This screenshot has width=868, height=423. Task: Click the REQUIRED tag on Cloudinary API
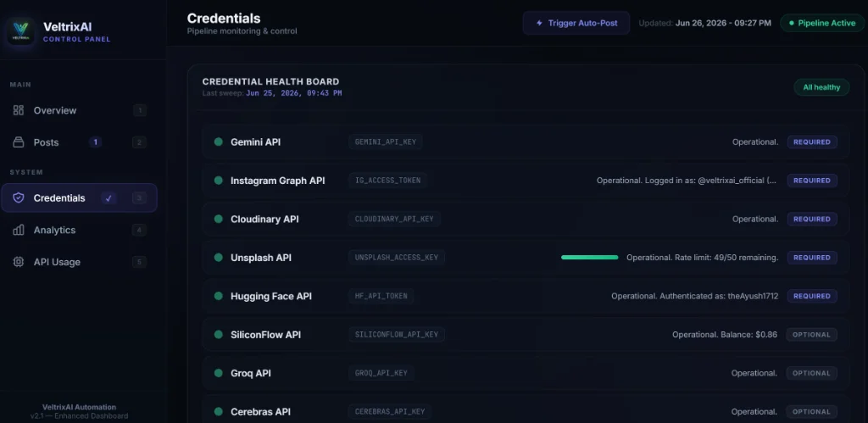click(812, 219)
